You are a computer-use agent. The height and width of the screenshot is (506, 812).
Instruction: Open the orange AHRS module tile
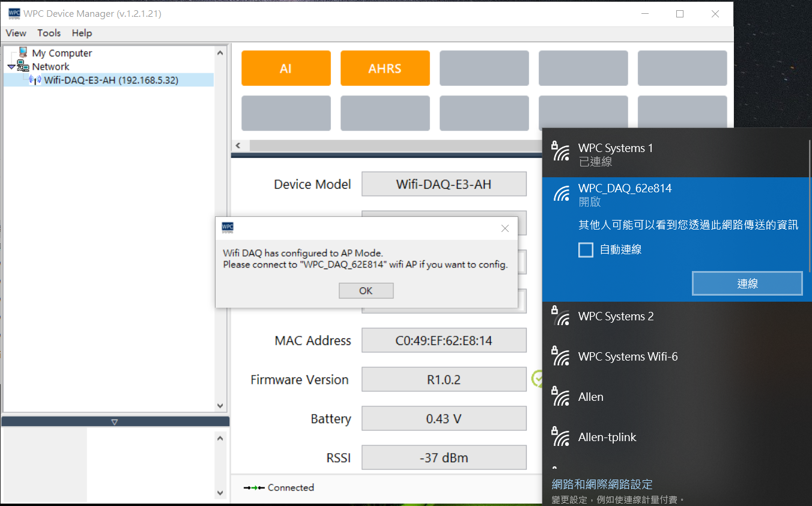(385, 69)
